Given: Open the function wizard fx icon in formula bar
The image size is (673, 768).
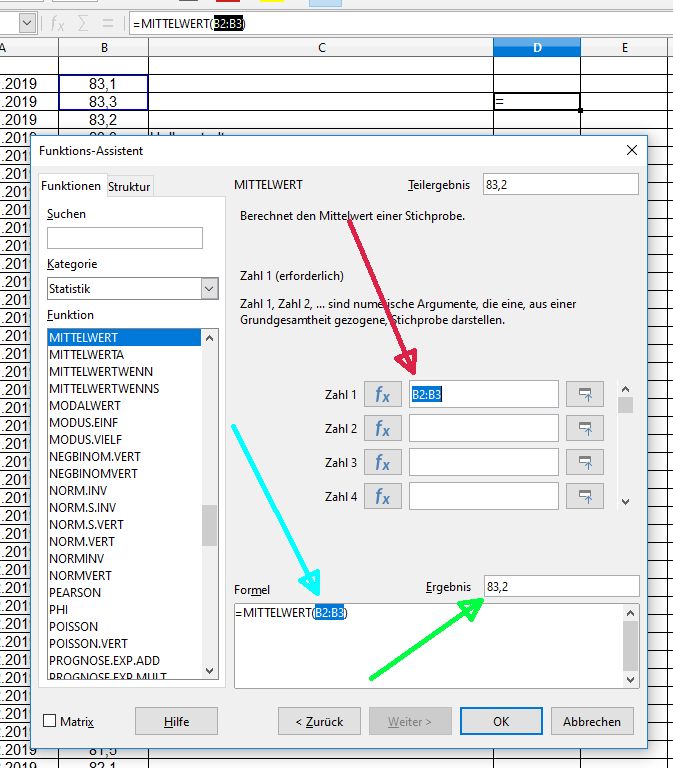Looking at the screenshot, I should click(x=58, y=23).
